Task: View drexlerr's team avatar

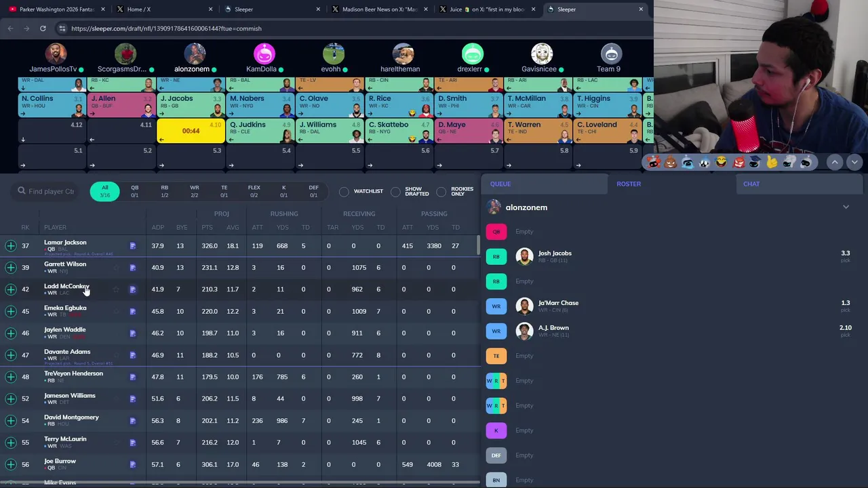Action: point(473,54)
